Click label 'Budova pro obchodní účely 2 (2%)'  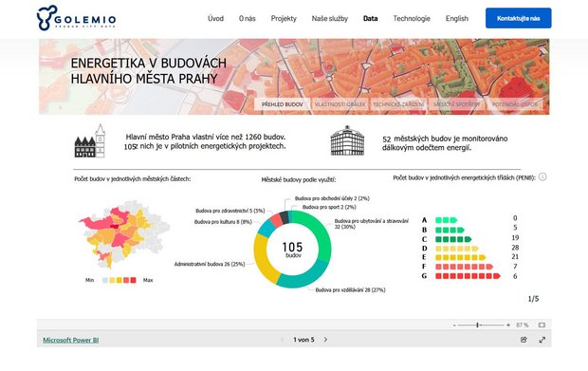(332, 198)
